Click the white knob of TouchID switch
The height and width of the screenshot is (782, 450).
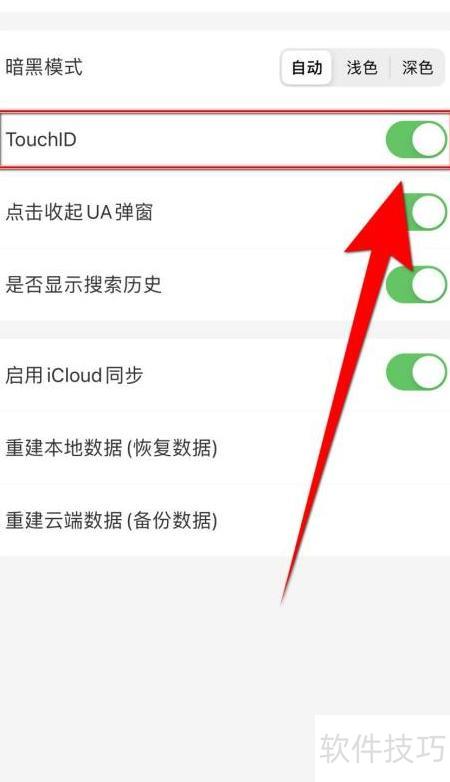pyautogui.click(x=429, y=140)
